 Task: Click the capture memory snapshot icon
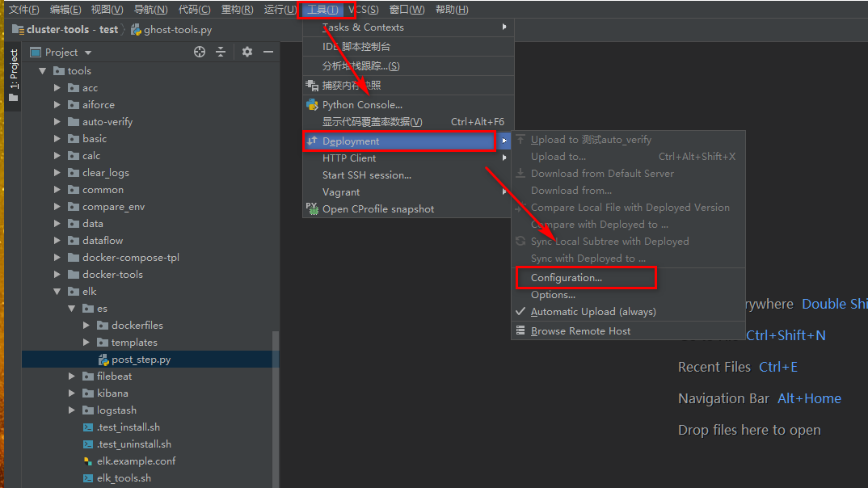[312, 85]
